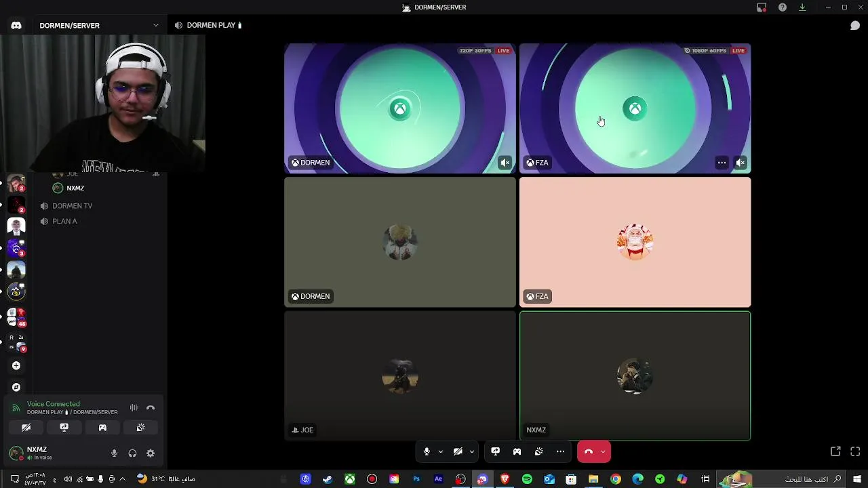Screen dimensions: 868x488
Task: Join the DORMEN TV voice channel
Action: click(x=72, y=206)
